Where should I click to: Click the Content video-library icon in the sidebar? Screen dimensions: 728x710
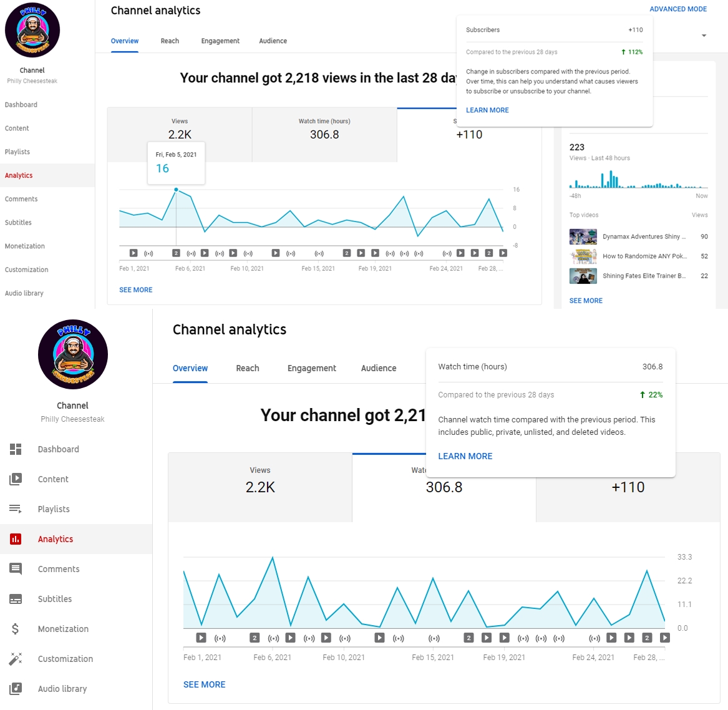(x=16, y=479)
